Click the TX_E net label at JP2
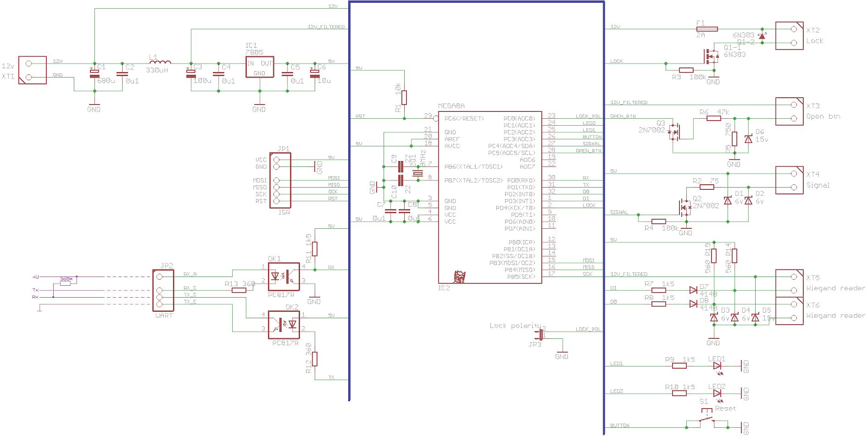 190,302
